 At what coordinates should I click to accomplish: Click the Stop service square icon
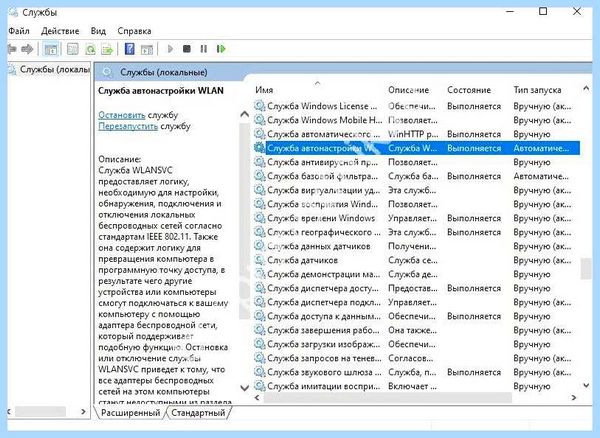(187, 49)
